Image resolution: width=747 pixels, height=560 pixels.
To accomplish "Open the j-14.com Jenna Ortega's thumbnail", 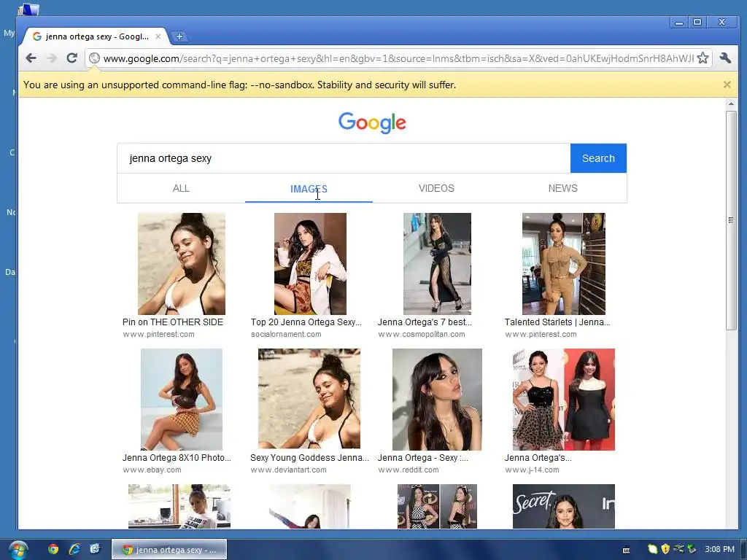I will pos(564,399).
